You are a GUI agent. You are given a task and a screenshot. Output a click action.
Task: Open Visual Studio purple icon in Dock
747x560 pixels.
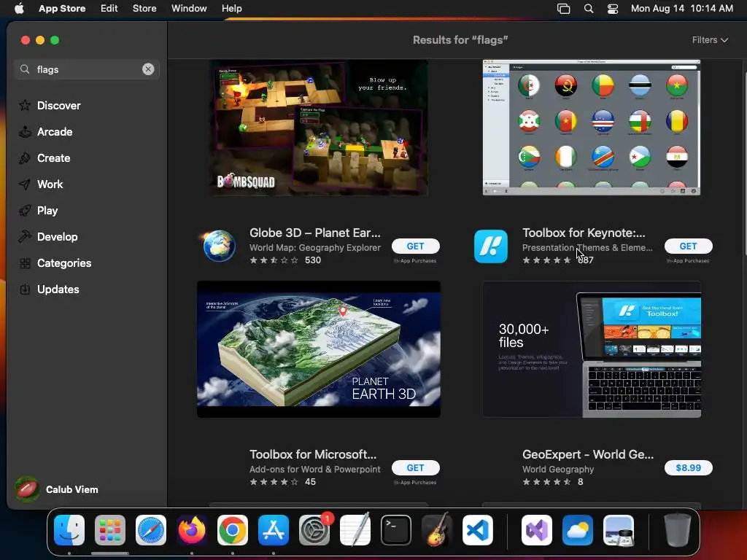pyautogui.click(x=537, y=530)
